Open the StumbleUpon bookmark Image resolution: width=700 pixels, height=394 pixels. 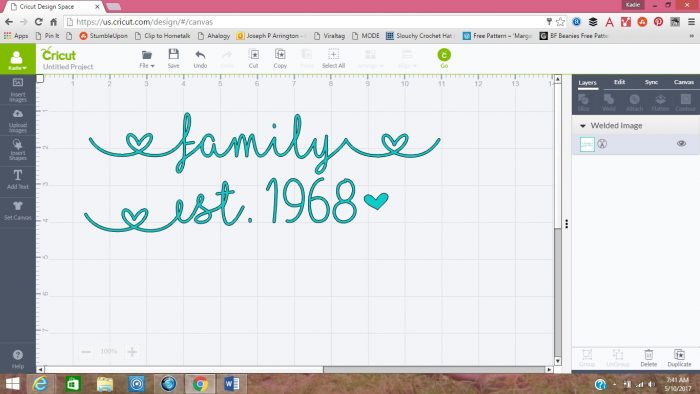click(x=104, y=36)
